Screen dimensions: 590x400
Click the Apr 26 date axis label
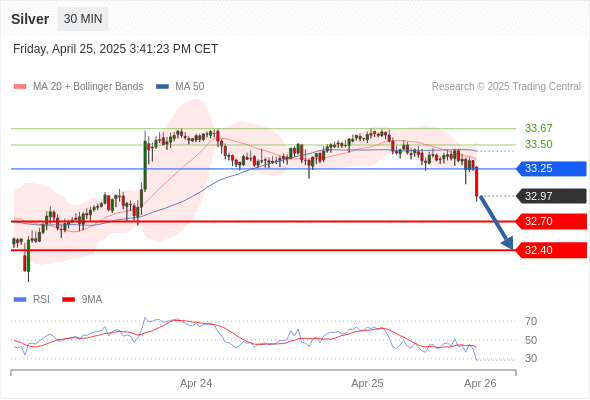tap(480, 383)
